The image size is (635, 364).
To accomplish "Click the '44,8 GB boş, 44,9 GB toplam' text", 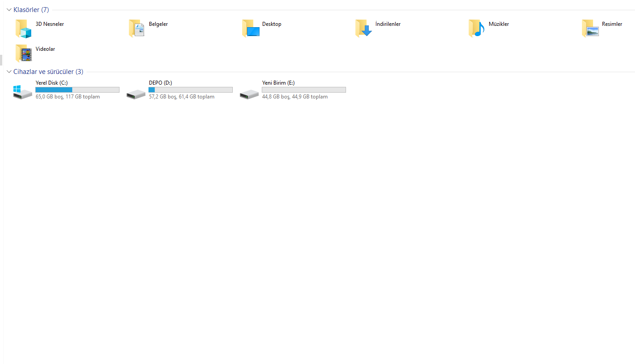I will 295,97.
